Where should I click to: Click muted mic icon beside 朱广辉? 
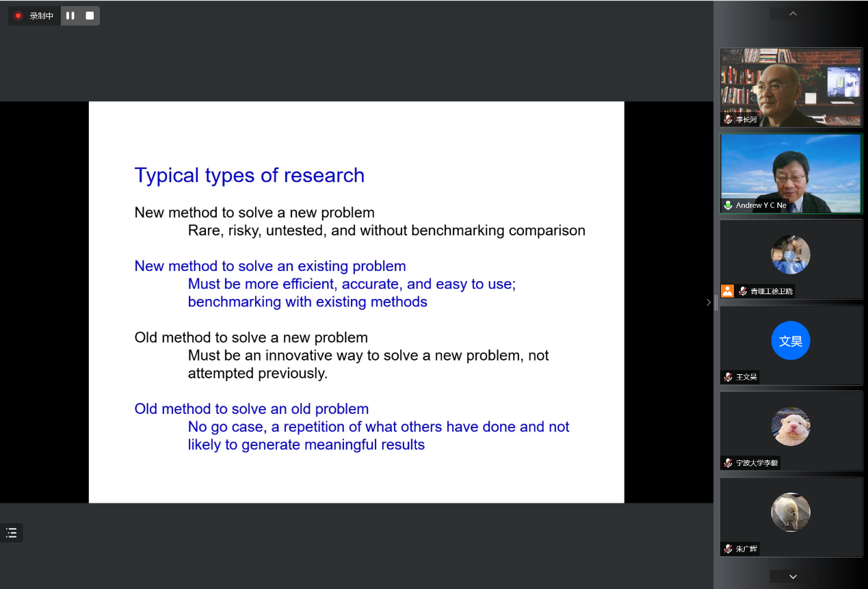[x=728, y=549]
